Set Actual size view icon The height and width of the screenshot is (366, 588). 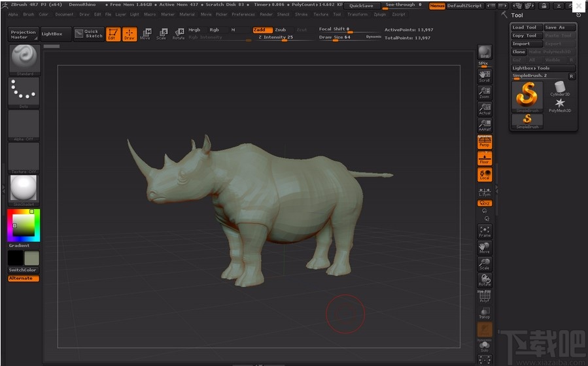[485, 109]
